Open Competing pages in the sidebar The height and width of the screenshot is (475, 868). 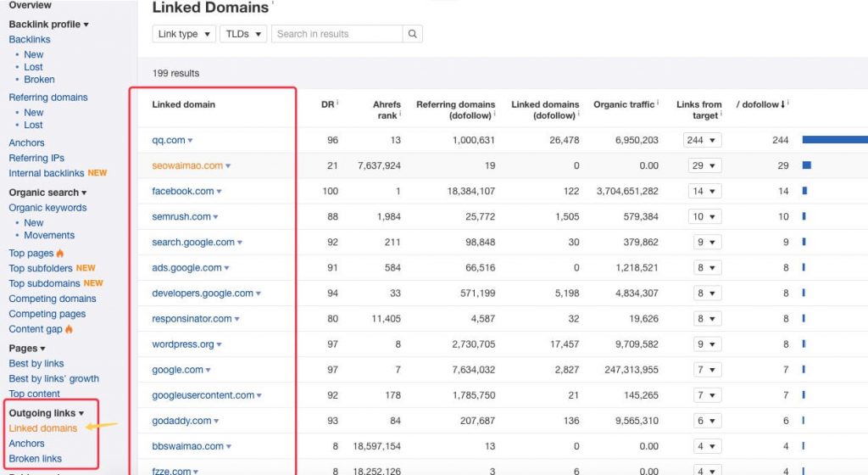(x=47, y=313)
